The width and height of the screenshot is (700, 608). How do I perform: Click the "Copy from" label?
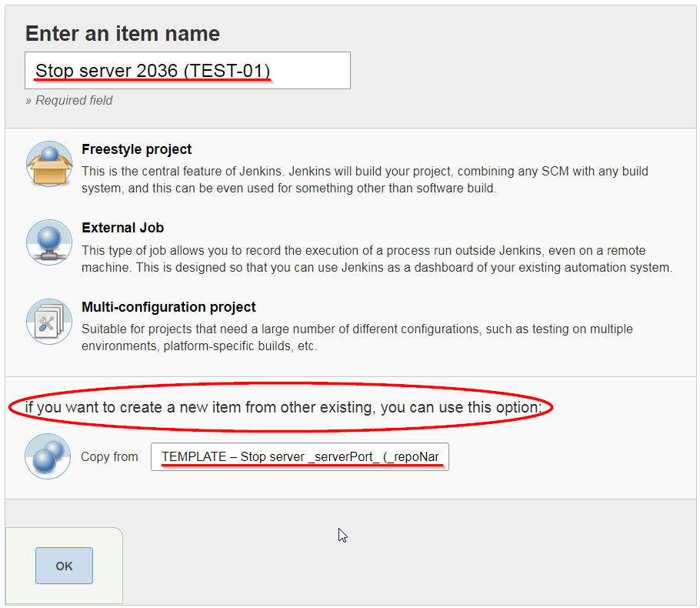109,456
